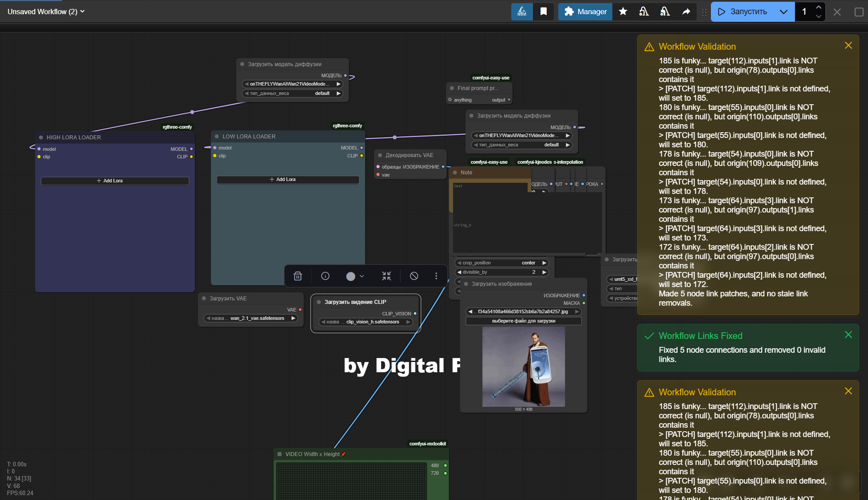Bypass selected node via slashed-circle icon
The height and width of the screenshot is (500, 868).
pos(414,276)
